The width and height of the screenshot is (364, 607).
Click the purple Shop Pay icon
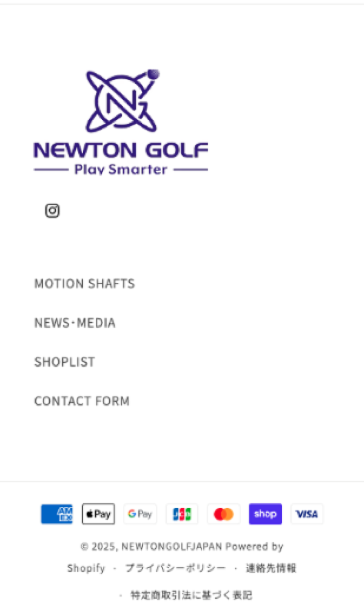click(x=265, y=514)
